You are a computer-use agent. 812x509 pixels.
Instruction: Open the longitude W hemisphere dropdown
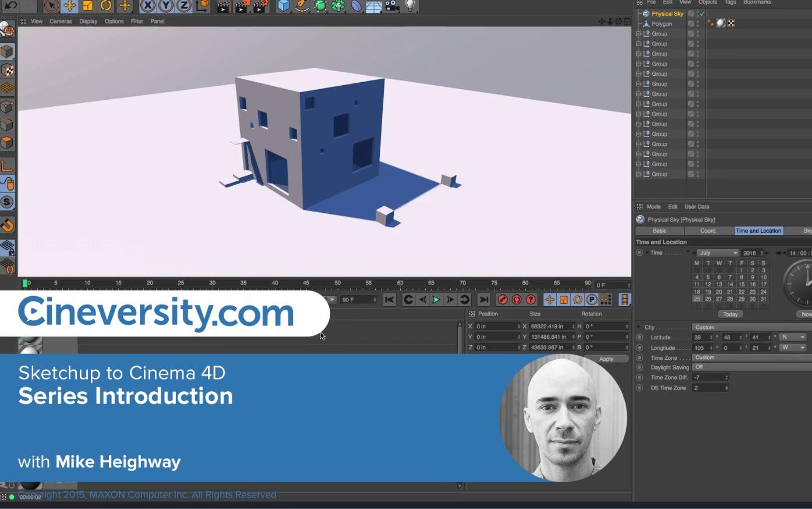(793, 347)
